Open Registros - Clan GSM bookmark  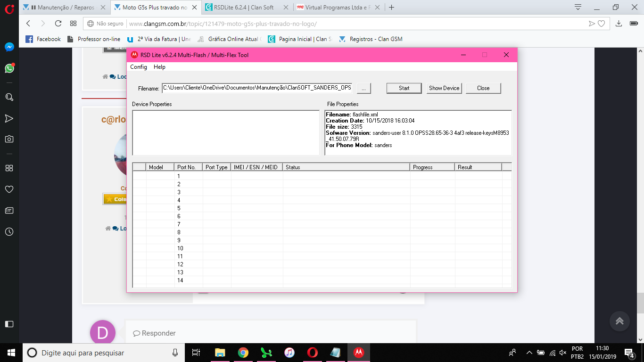point(371,39)
